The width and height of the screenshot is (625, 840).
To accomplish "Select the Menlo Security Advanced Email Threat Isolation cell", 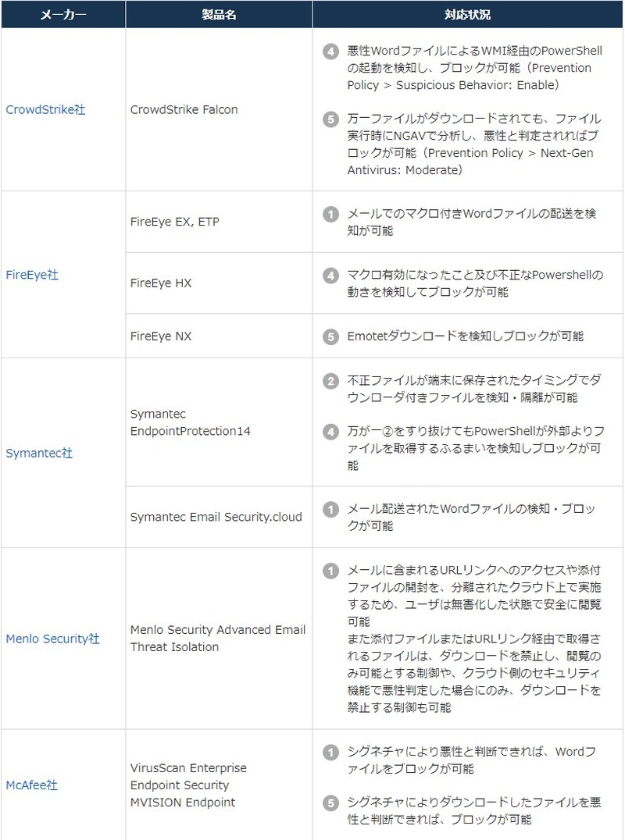I will [x=218, y=639].
